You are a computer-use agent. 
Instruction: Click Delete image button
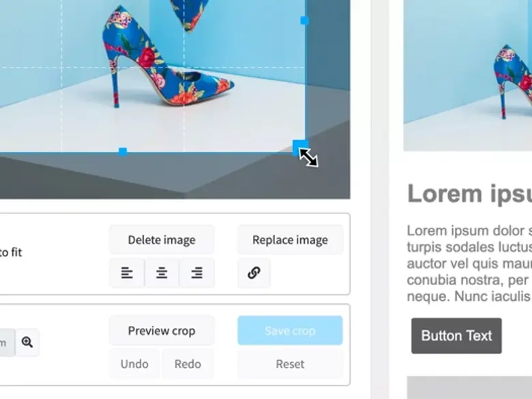[x=162, y=240]
